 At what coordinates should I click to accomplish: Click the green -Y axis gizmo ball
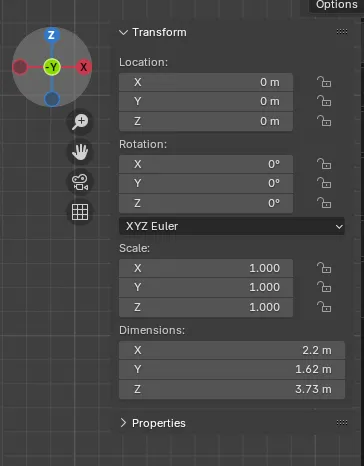pyautogui.click(x=52, y=67)
